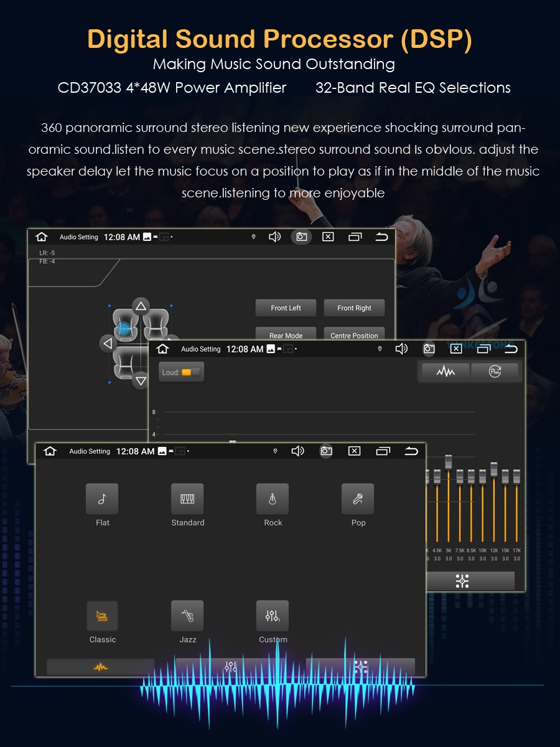Go to home screen in front window
This screenshot has width=560, height=747.
click(x=50, y=451)
